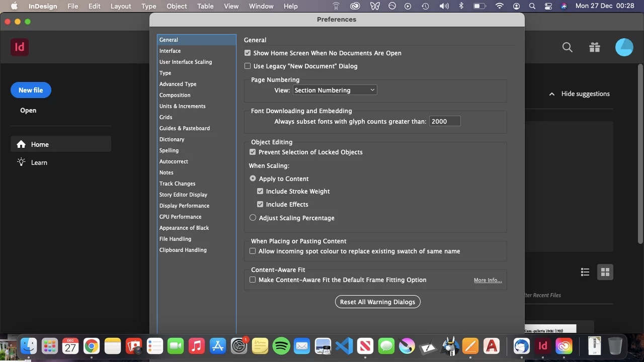Open the blue account profile avatar
The width and height of the screenshot is (644, 362).
624,47
